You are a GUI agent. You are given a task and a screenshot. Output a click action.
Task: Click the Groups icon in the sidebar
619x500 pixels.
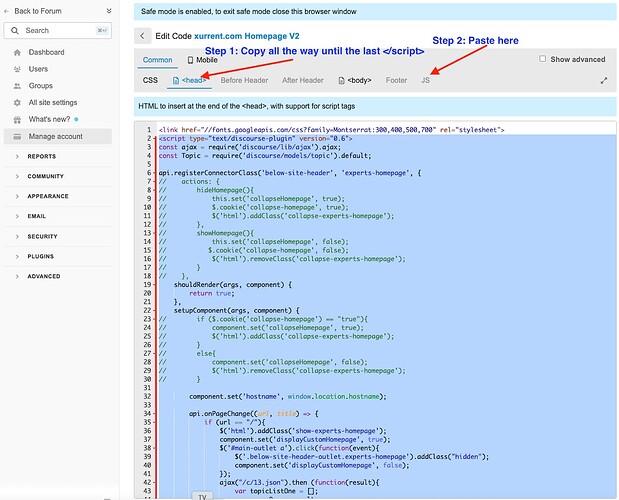(17, 86)
